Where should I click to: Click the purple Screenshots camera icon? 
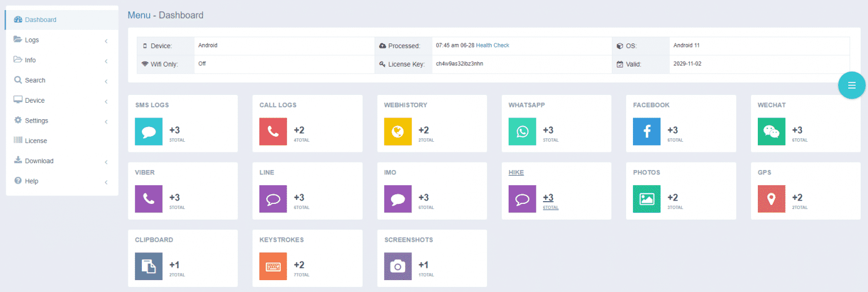click(x=398, y=267)
